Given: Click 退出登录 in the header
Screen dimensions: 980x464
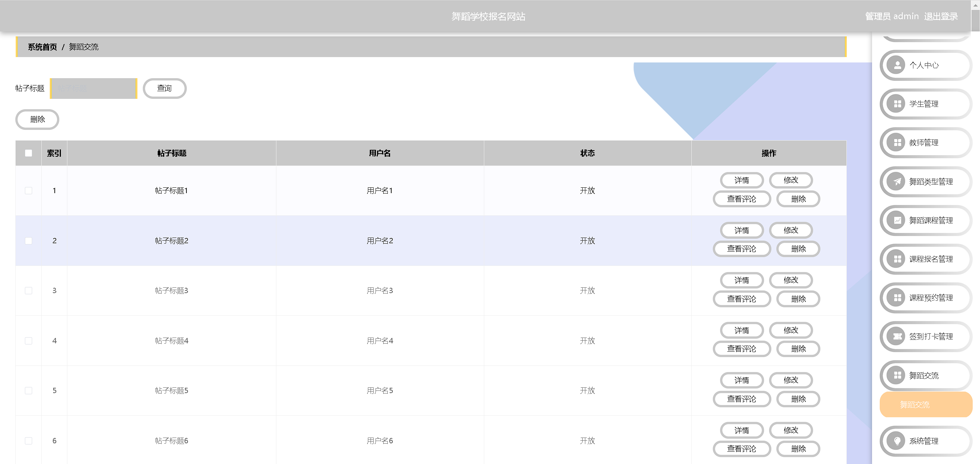Looking at the screenshot, I should point(941,16).
